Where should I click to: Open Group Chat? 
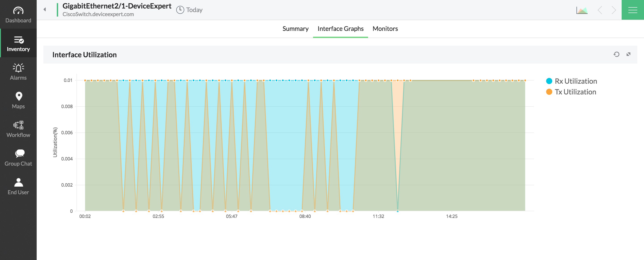[x=18, y=158]
